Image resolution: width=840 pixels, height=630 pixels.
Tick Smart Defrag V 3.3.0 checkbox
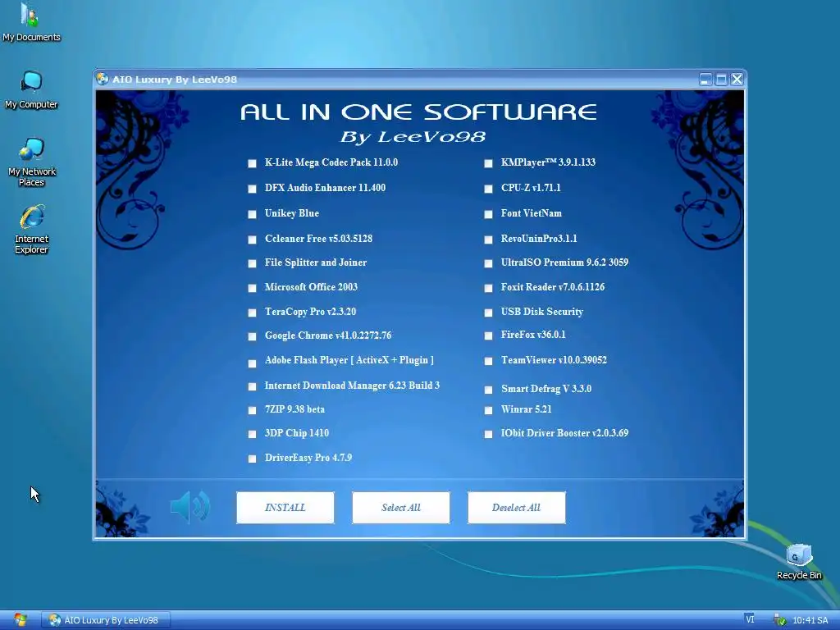(489, 390)
